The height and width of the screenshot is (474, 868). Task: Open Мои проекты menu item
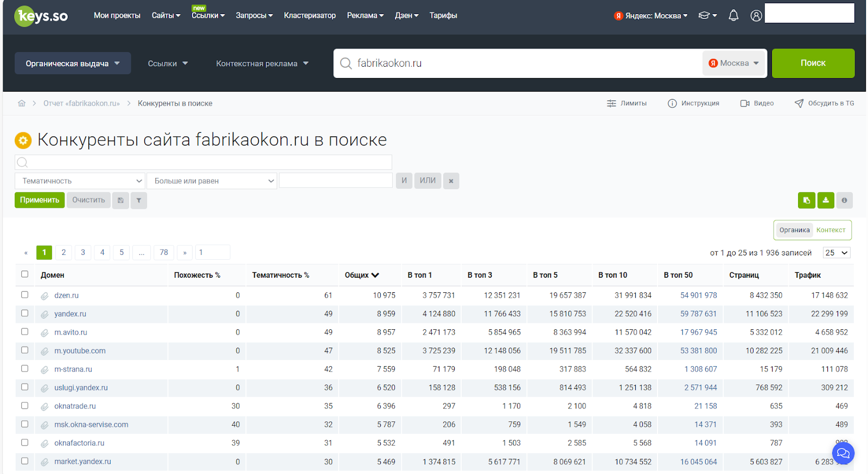pyautogui.click(x=117, y=15)
